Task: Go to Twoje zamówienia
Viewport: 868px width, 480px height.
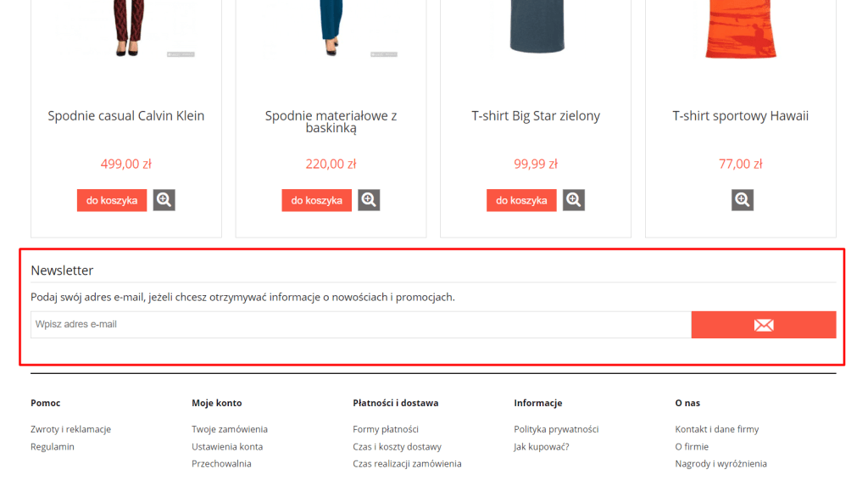Action: [230, 429]
